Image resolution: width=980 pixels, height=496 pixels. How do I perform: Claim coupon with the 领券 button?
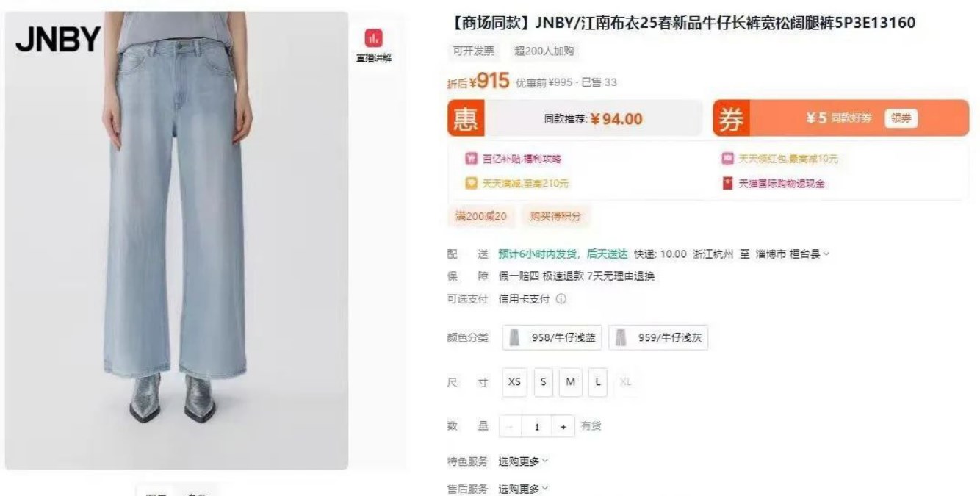901,118
